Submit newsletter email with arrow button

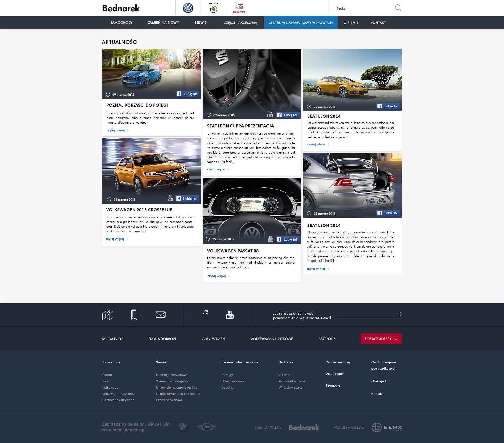pyautogui.click(x=400, y=314)
